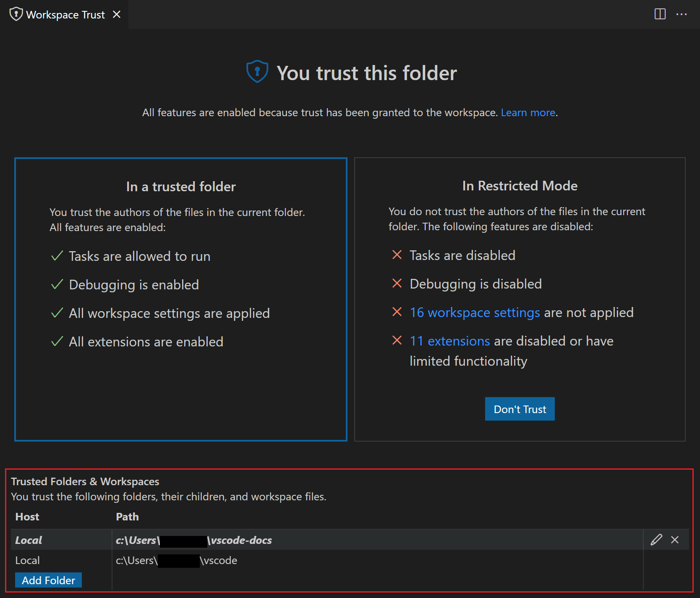Click the red X beside "Tasks are disabled"

pyautogui.click(x=397, y=255)
